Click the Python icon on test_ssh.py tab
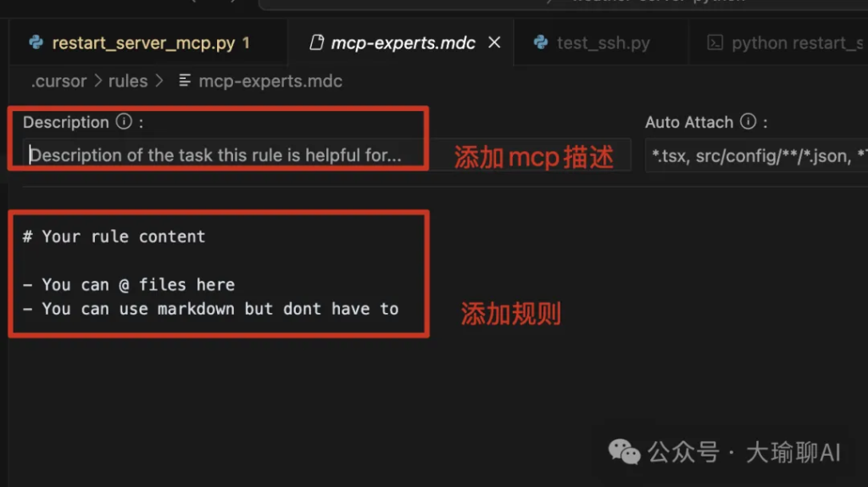 pyautogui.click(x=541, y=42)
